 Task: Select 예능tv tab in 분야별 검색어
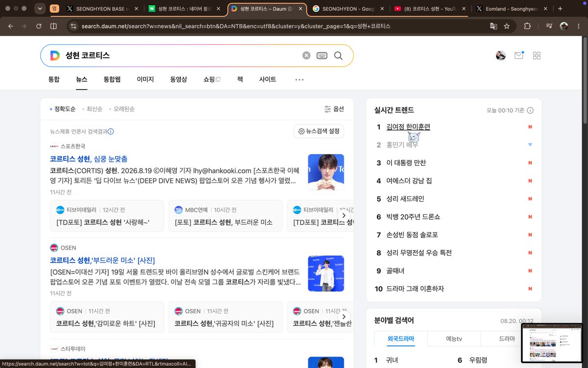(x=454, y=339)
